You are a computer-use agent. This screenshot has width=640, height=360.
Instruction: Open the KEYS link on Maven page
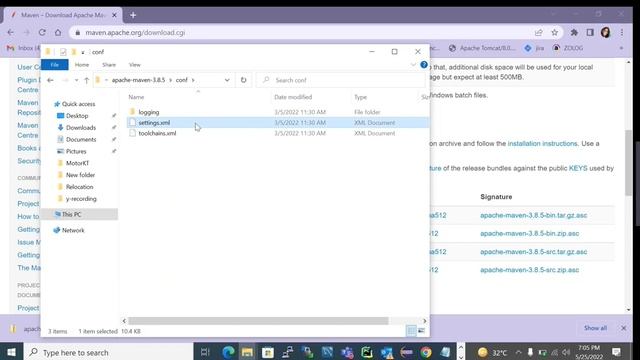[x=578, y=168]
